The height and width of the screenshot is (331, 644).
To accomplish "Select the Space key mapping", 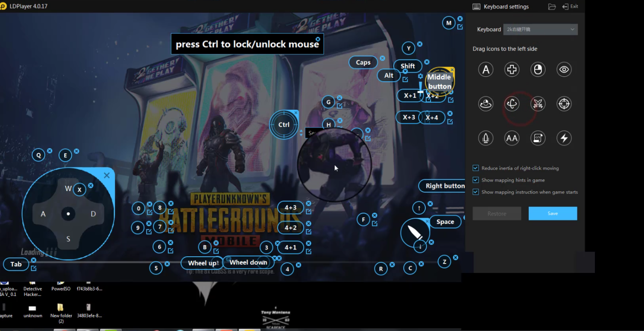I will tap(445, 222).
